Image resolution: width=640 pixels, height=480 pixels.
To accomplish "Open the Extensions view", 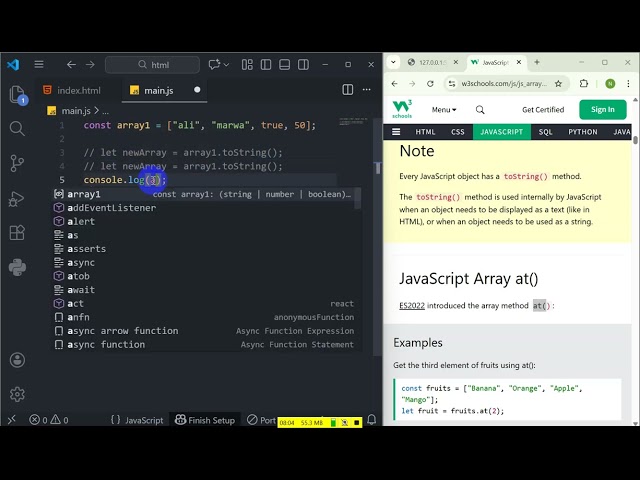I will [17, 233].
